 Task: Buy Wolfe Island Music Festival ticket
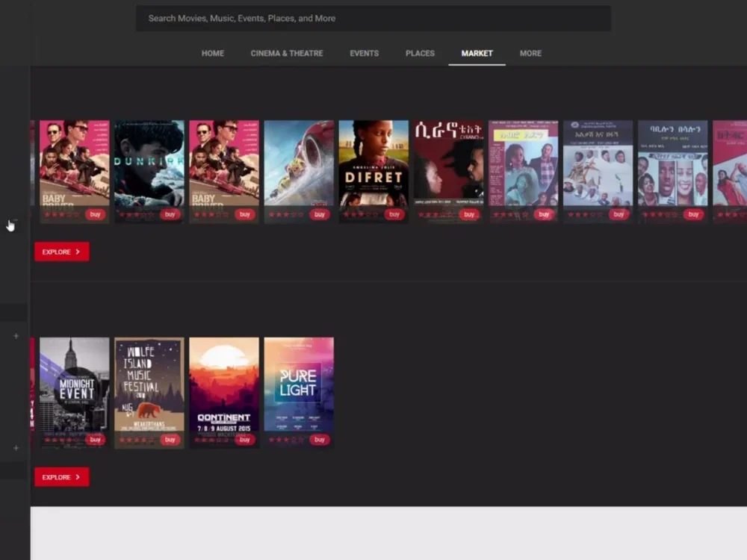(x=170, y=440)
